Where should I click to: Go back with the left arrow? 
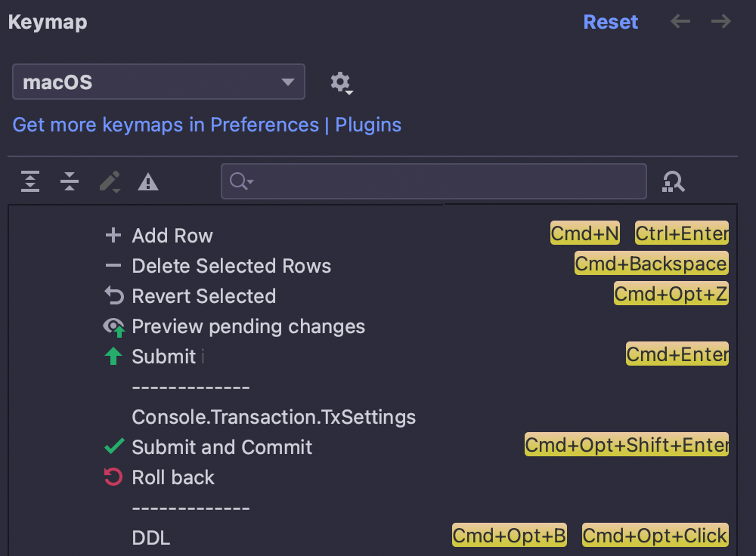pos(680,22)
